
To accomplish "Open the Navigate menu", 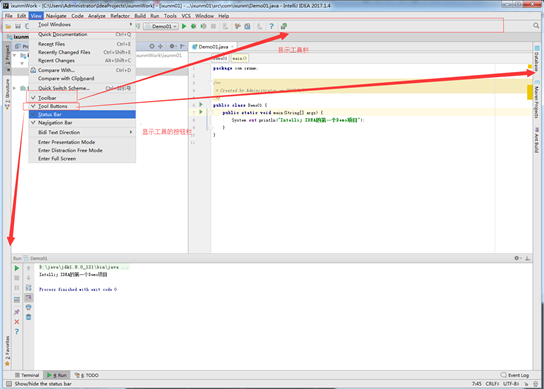I will pos(56,16).
